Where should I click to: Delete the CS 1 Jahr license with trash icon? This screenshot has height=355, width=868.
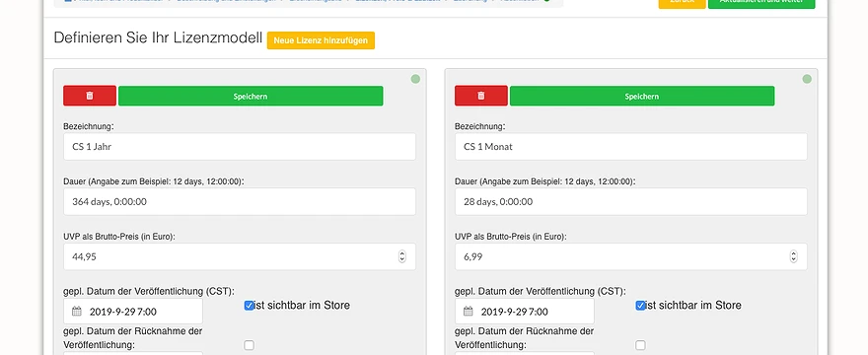coord(90,96)
